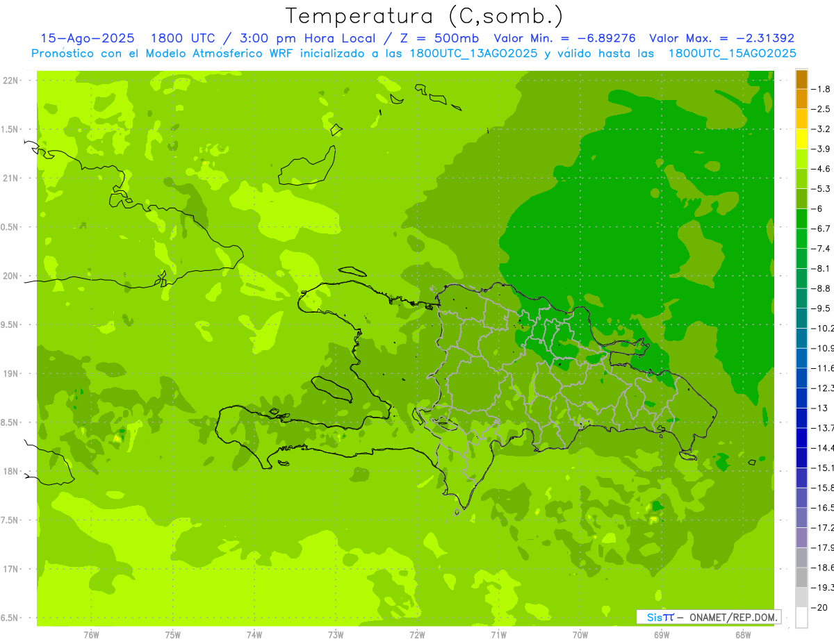Click the "-20" color bar label
This screenshot has height=644, width=834.
coord(819,608)
